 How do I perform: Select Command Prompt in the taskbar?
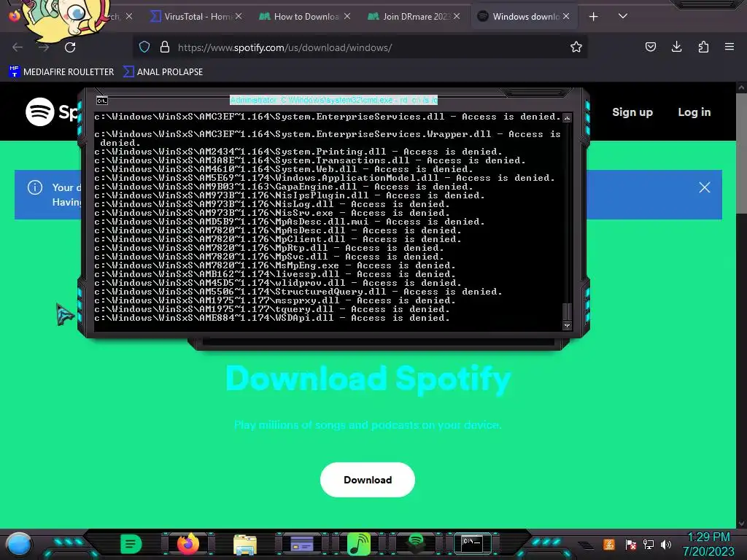click(x=472, y=543)
